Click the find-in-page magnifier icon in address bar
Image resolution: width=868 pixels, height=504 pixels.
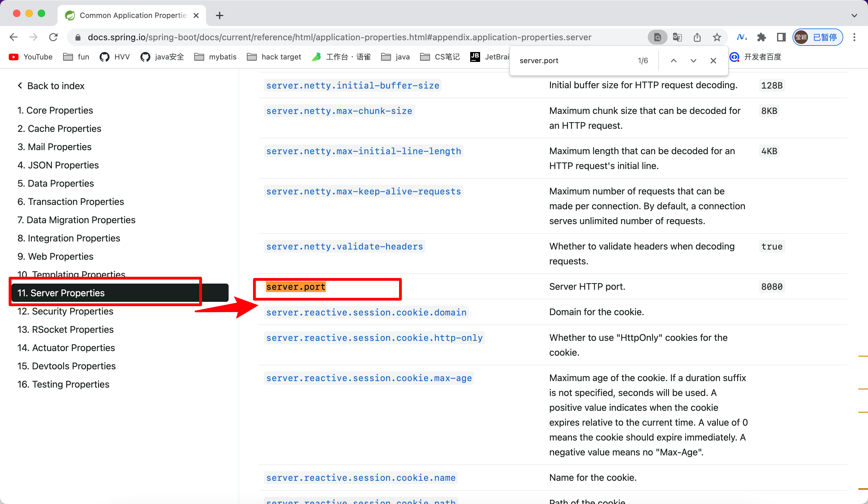[x=657, y=37]
